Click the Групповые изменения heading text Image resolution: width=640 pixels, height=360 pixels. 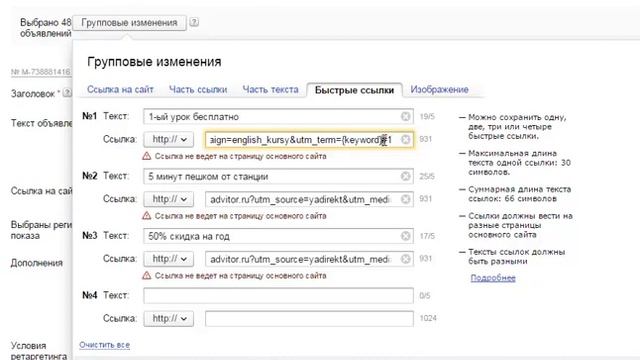[x=154, y=62]
